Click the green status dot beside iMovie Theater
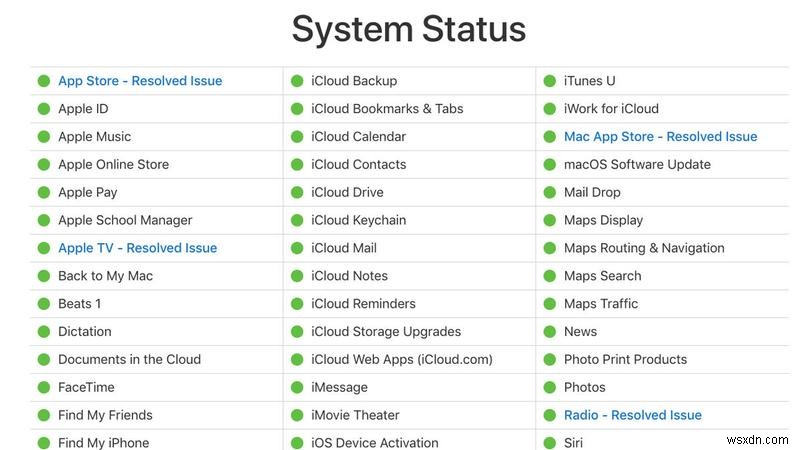 (x=297, y=415)
